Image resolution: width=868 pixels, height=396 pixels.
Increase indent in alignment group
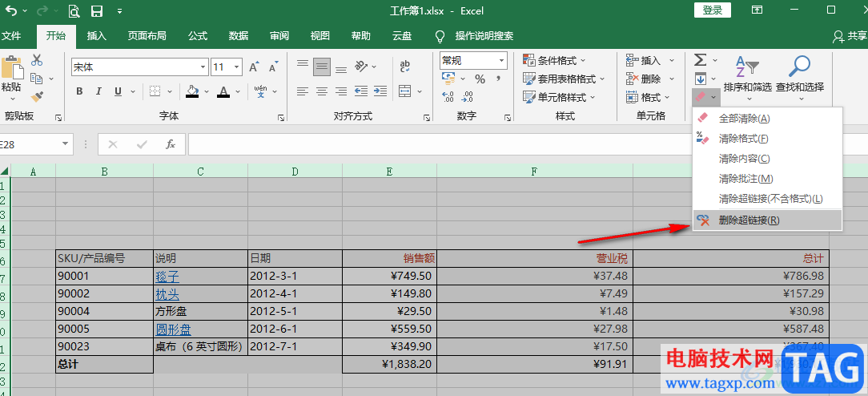380,91
